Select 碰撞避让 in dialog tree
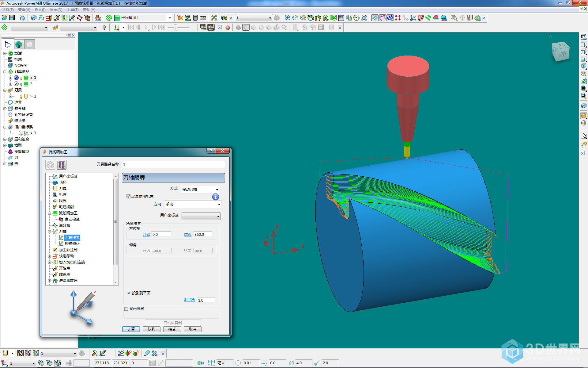The height and width of the screenshot is (368, 588). 72,244
